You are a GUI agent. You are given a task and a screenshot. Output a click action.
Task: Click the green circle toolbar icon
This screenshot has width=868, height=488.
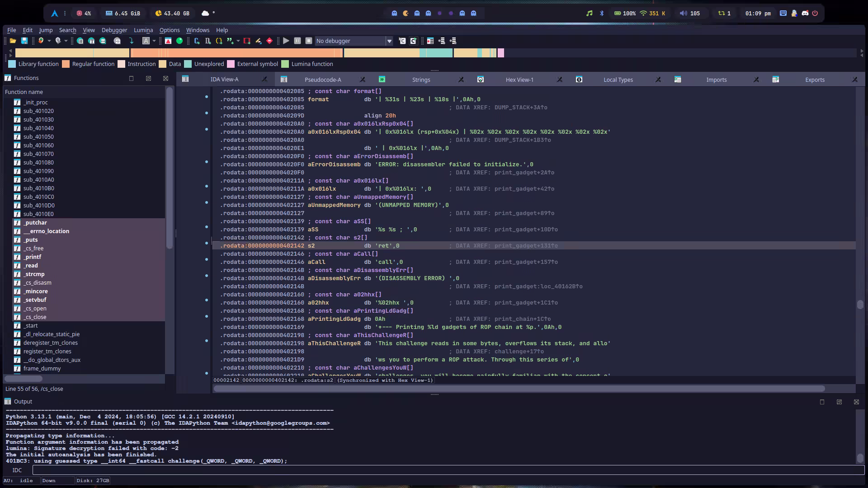[179, 41]
